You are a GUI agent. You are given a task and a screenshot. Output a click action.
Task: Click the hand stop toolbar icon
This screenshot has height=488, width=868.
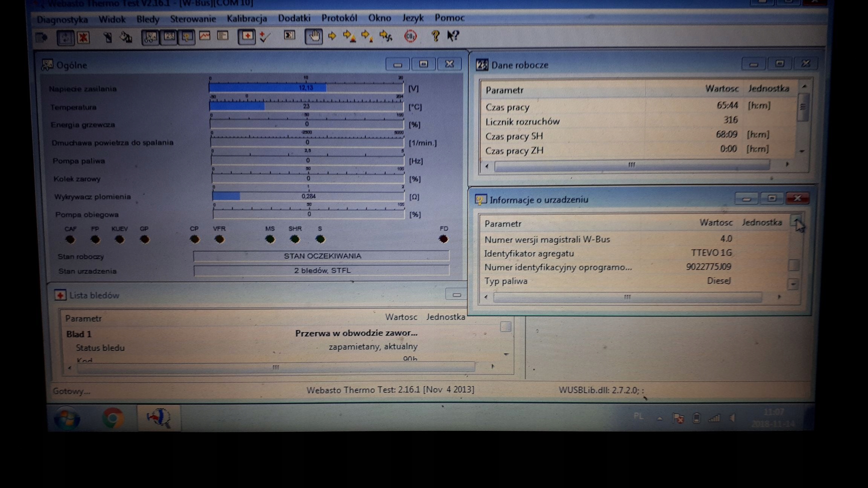click(x=313, y=37)
